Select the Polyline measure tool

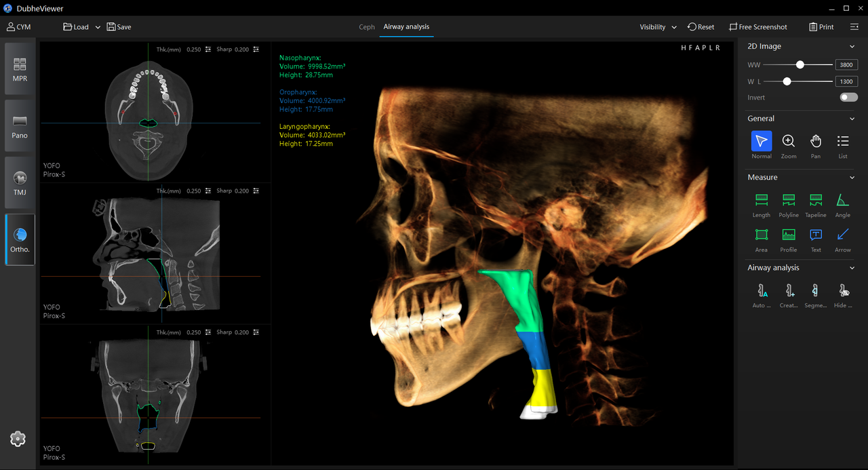(x=789, y=204)
